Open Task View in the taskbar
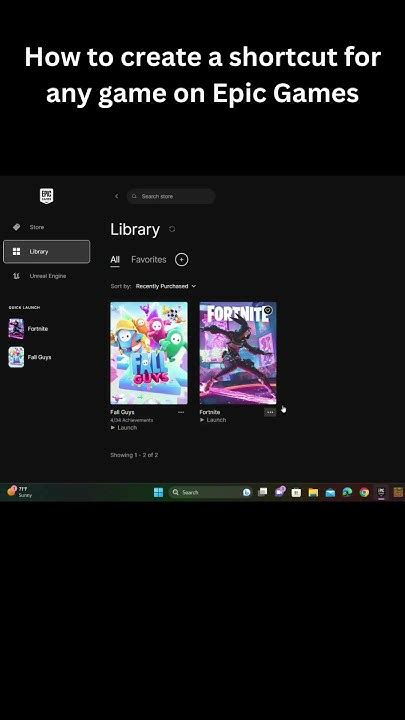 coord(263,492)
